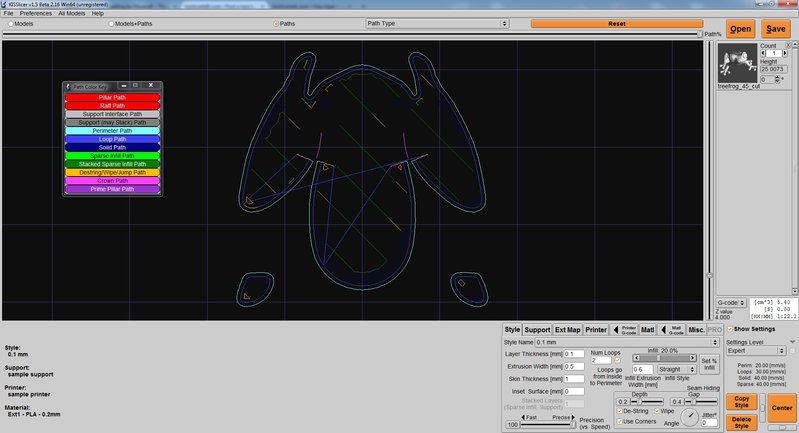The width and height of the screenshot is (799, 433).
Task: Click the Infill slider left arrow
Action: pos(636,358)
